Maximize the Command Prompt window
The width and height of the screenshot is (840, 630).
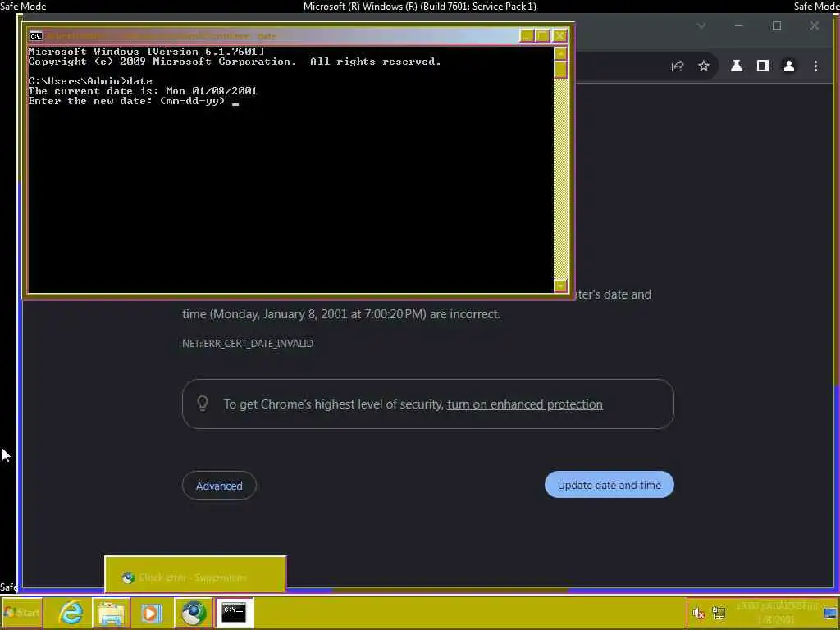[x=543, y=36]
